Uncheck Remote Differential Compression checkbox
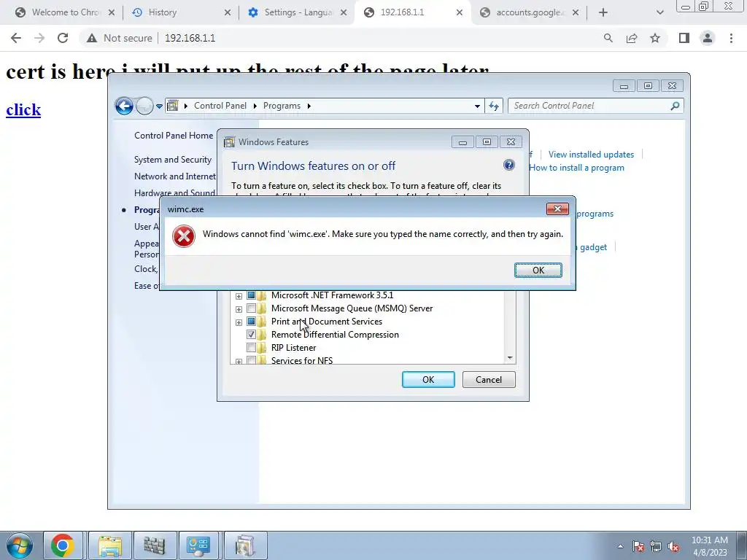 (251, 335)
